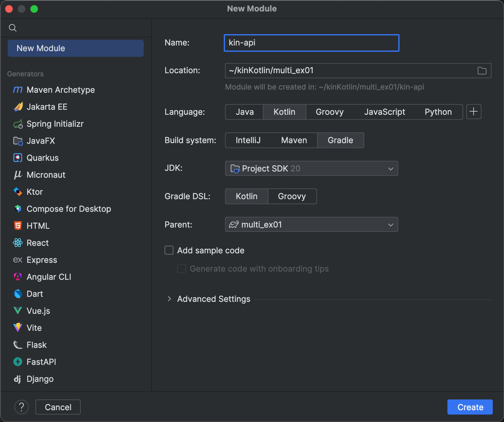Click the Ktor generator icon
Image resolution: width=504 pixels, height=422 pixels.
(x=18, y=192)
